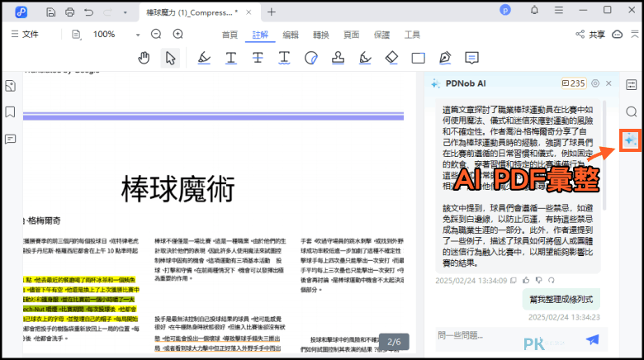Switch to the 編輯 tab
644x360 pixels.
click(x=291, y=35)
